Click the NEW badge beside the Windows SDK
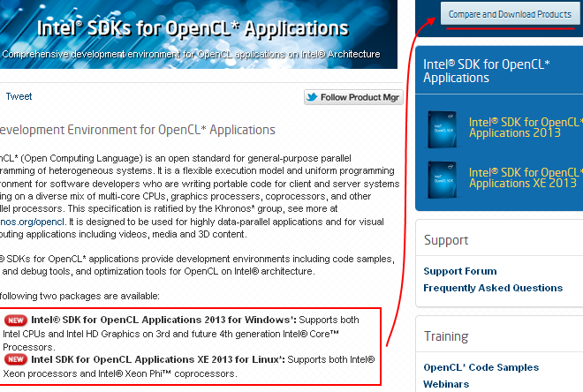The height and width of the screenshot is (392, 583). pyautogui.click(x=15, y=320)
